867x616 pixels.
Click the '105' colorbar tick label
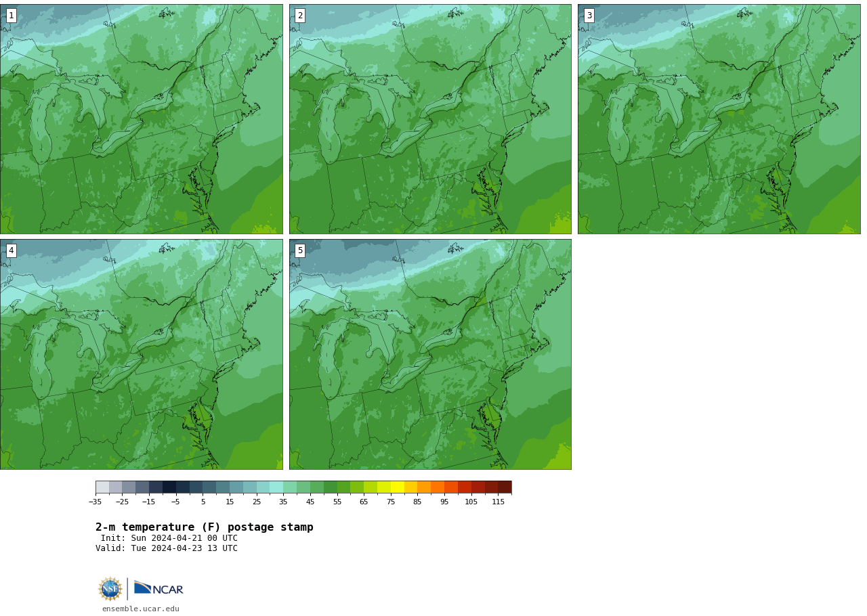point(471,502)
